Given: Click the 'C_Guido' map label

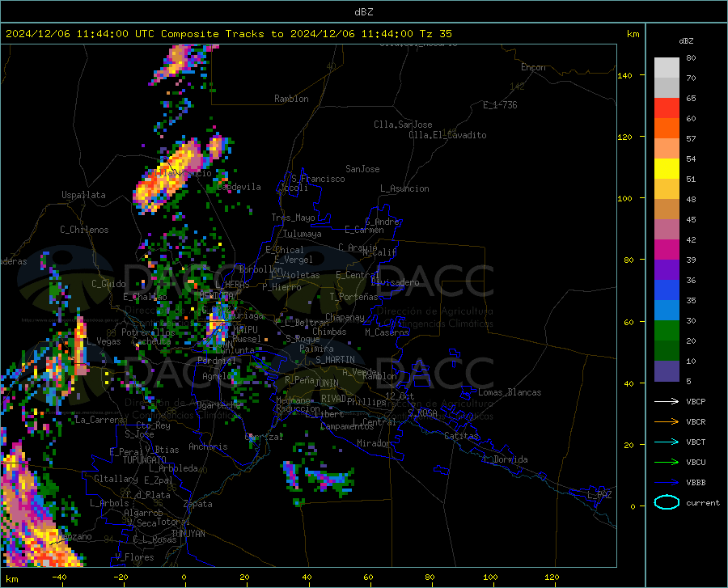Looking at the screenshot, I should [108, 284].
